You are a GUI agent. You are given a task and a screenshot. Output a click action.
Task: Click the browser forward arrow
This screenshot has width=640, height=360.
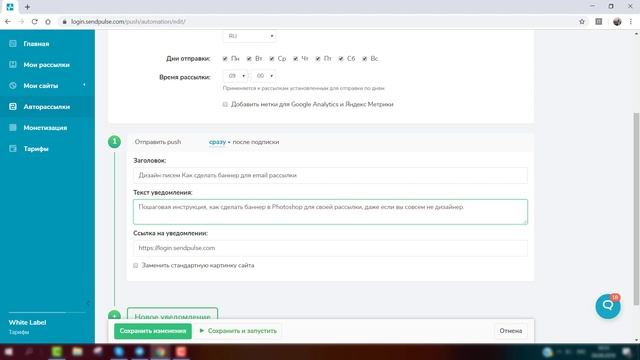[21, 22]
